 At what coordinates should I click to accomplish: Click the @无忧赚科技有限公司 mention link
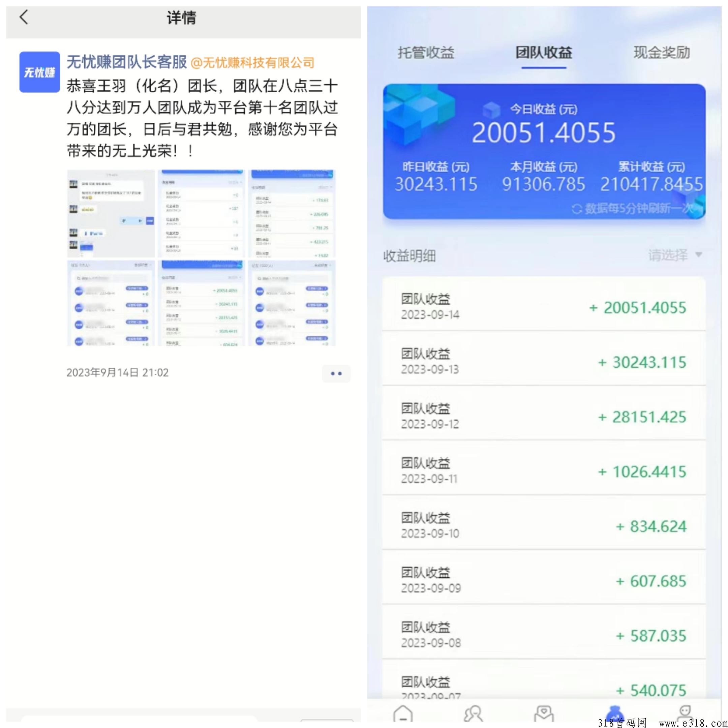pyautogui.click(x=252, y=63)
